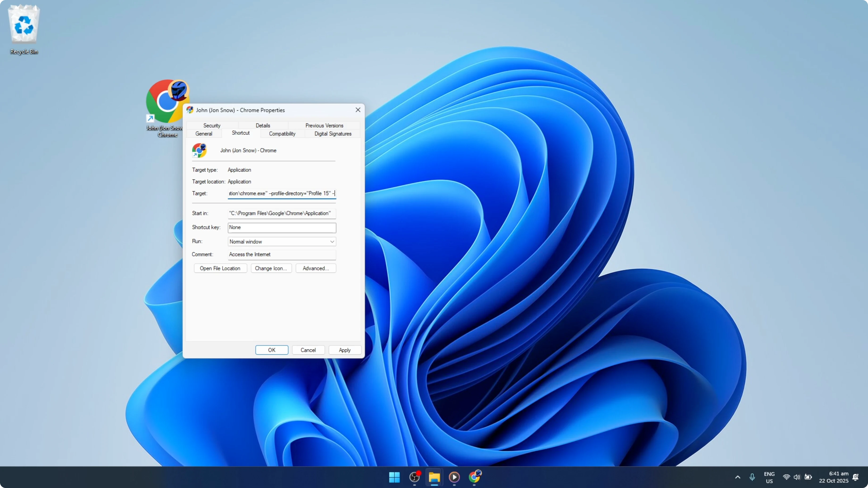Screen dimensions: 868x488
Task: Open the Advanced shortcut options
Action: 316,268
